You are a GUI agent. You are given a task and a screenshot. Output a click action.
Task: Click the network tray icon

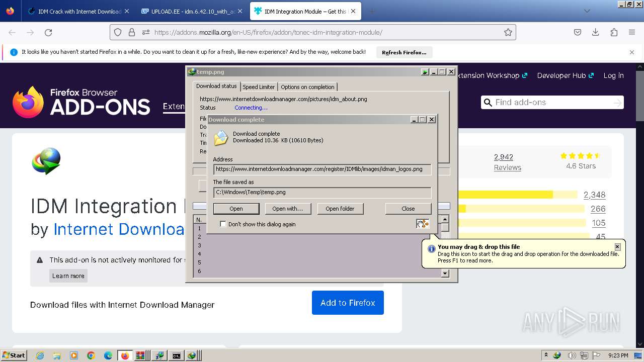click(585, 355)
